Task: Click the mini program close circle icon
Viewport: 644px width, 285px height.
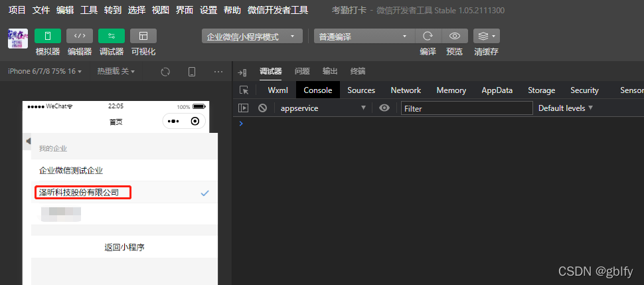Action: point(195,122)
